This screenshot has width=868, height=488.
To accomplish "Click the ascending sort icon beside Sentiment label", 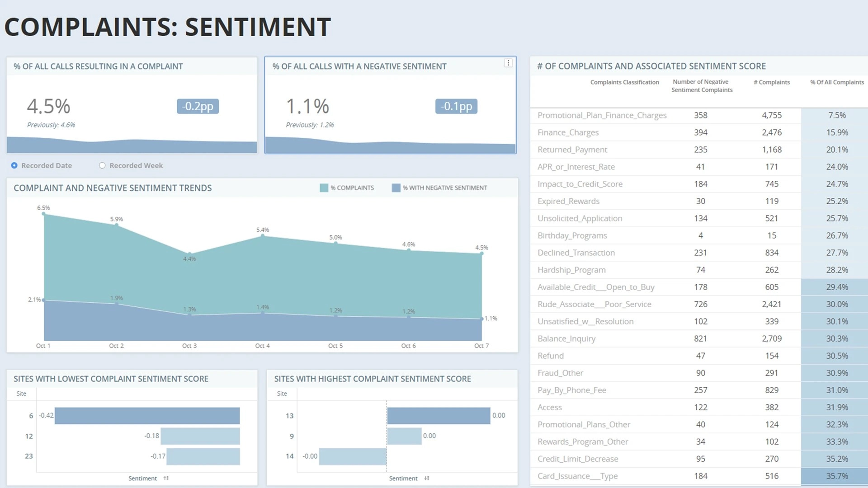I will [x=165, y=478].
